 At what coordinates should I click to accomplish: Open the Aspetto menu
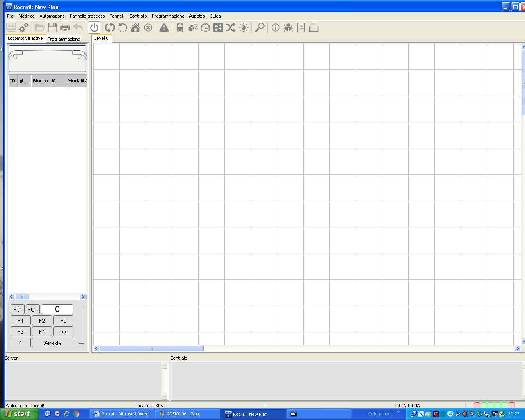[197, 16]
